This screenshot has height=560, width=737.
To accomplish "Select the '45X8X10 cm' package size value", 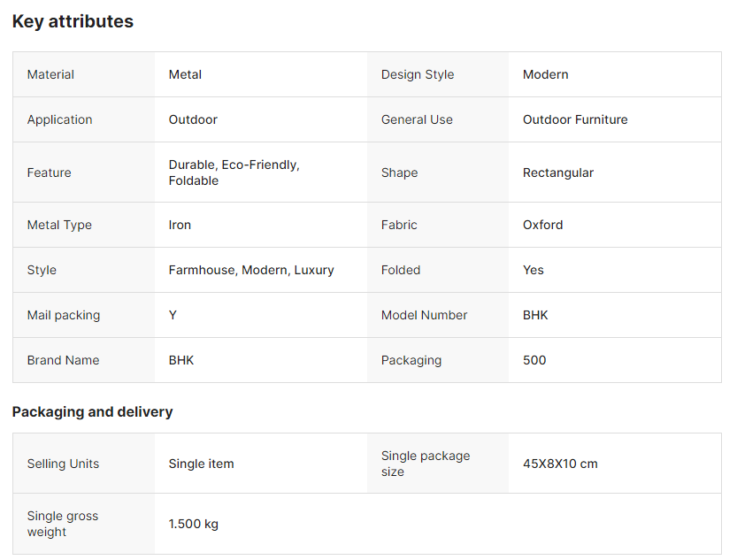I will pyautogui.click(x=560, y=464).
